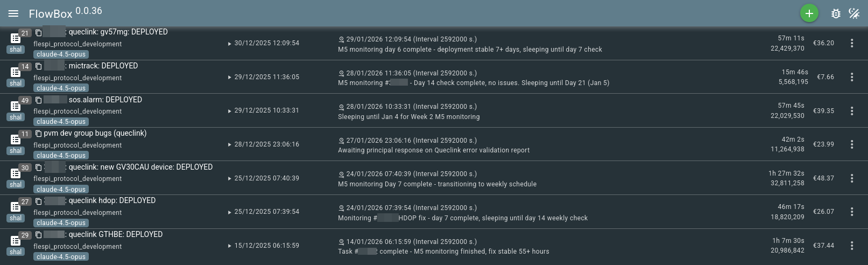Image resolution: width=868 pixels, height=265 pixels.
Task: Copy the mictrack task title
Action: tap(38, 66)
